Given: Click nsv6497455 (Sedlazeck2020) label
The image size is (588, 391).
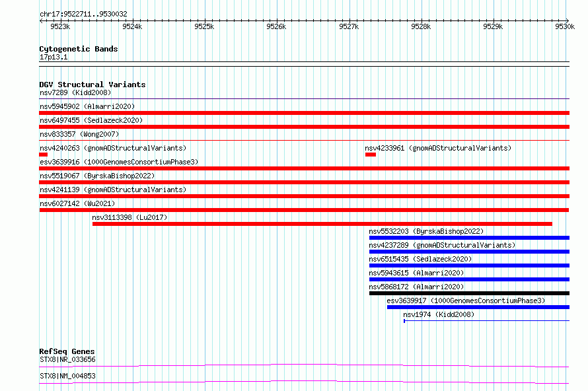Looking at the screenshot, I should tap(91, 120).
